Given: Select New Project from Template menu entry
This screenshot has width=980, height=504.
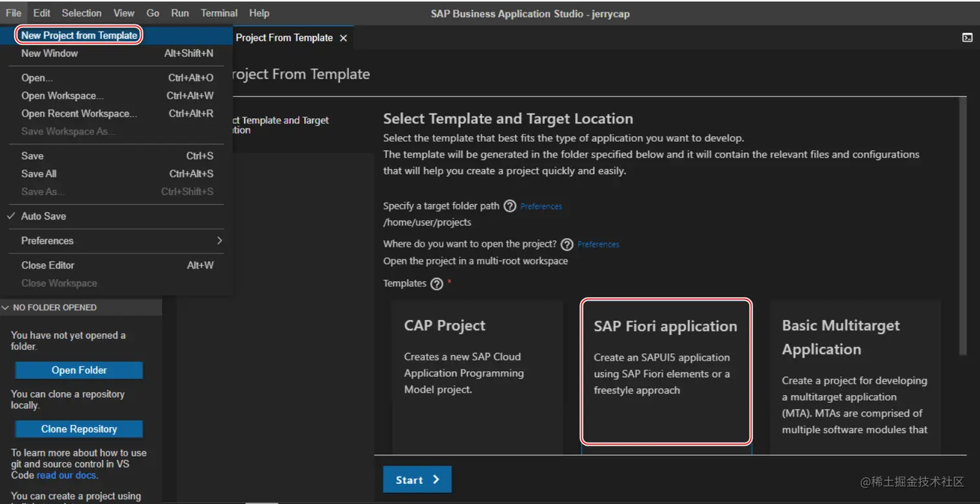Looking at the screenshot, I should pos(79,35).
